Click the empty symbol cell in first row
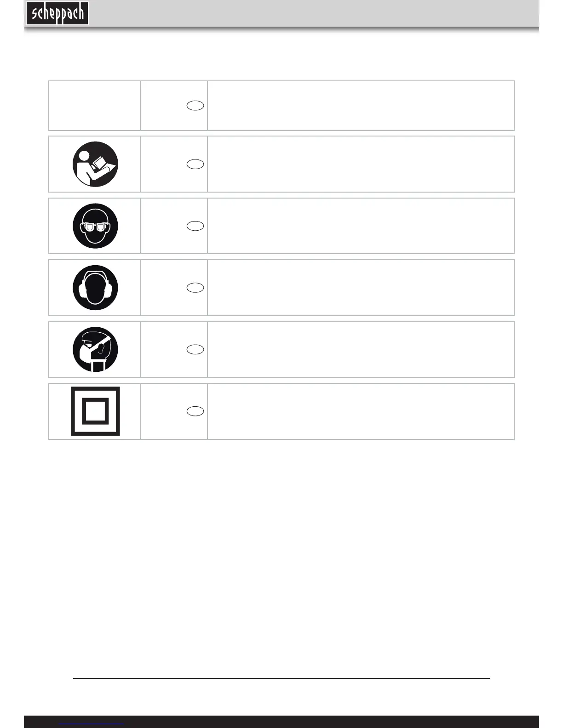 tap(94, 106)
